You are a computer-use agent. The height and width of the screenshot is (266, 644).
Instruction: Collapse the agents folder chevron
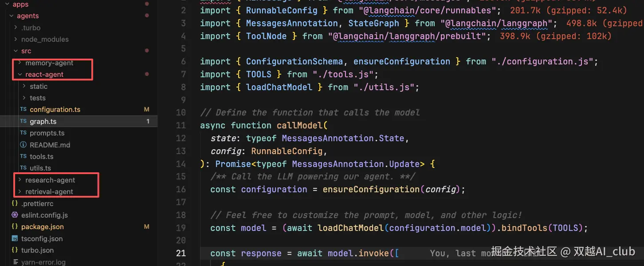tap(12, 16)
